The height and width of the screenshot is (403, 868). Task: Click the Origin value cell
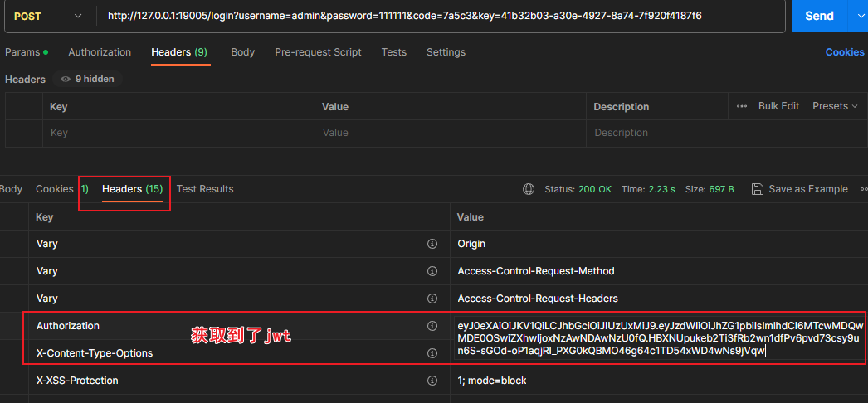[x=471, y=244]
